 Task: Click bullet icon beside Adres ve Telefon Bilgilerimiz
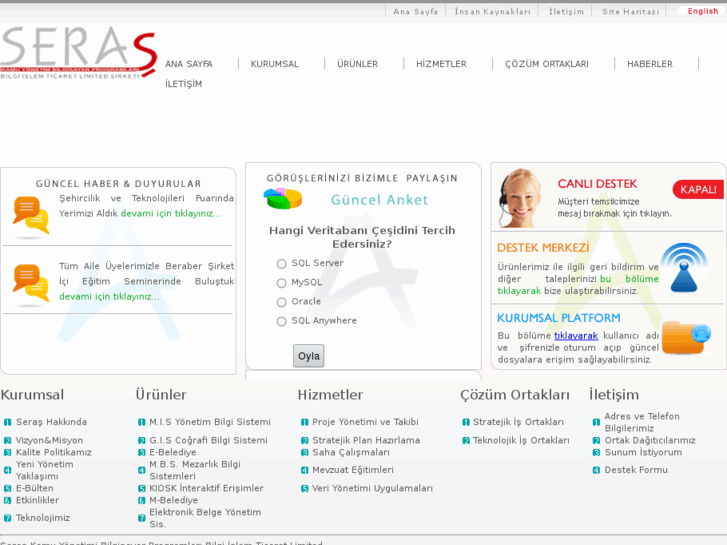point(596,422)
